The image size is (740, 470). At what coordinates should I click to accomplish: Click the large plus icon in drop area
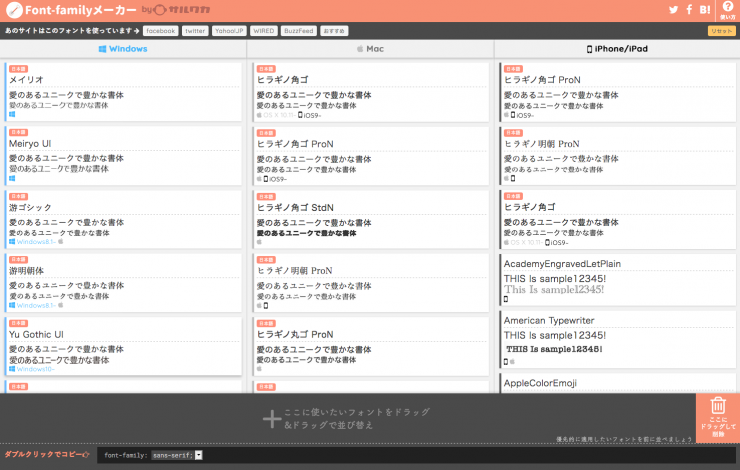point(272,419)
